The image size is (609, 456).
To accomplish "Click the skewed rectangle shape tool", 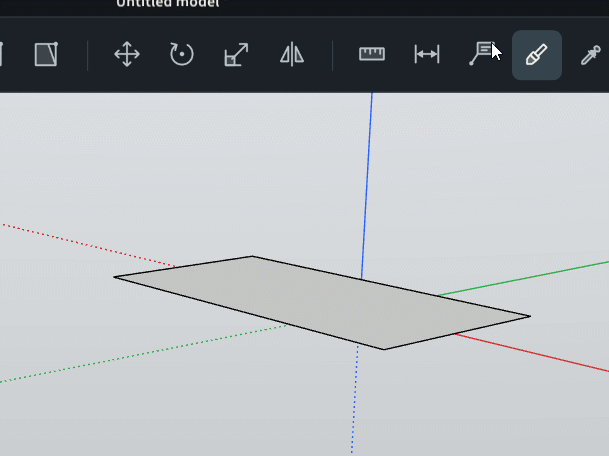I will 46,54.
